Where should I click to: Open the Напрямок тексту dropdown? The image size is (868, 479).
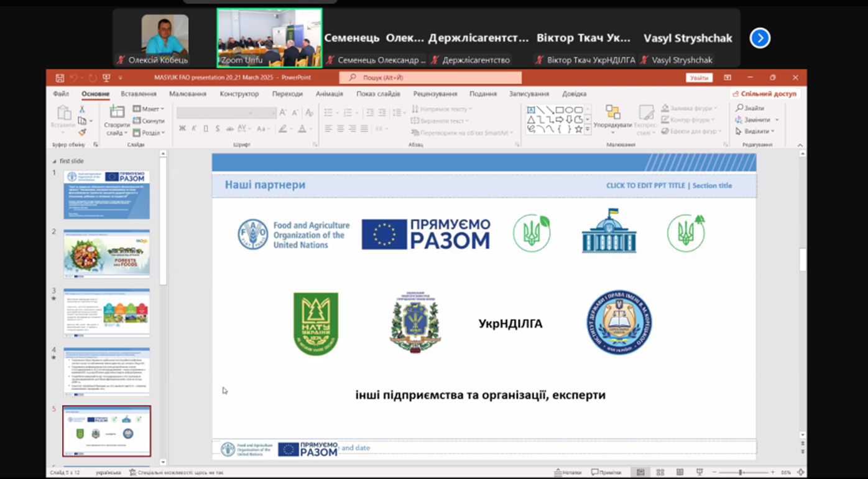tap(441, 109)
